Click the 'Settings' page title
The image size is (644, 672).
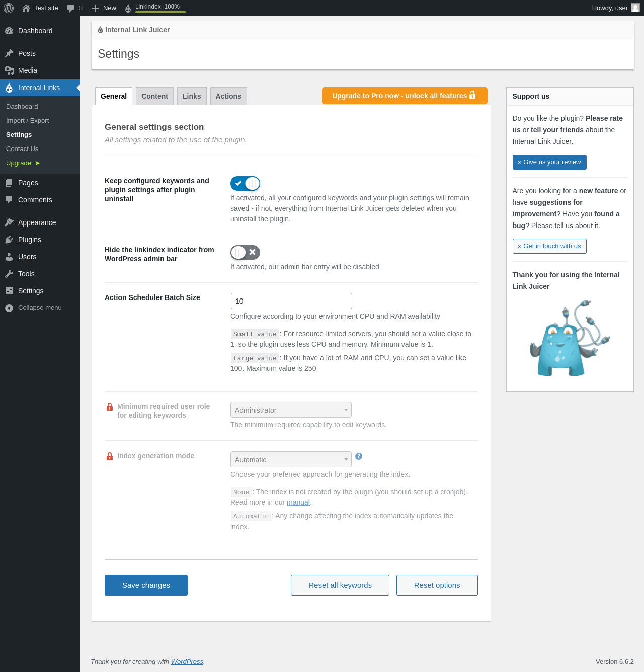pos(118,54)
